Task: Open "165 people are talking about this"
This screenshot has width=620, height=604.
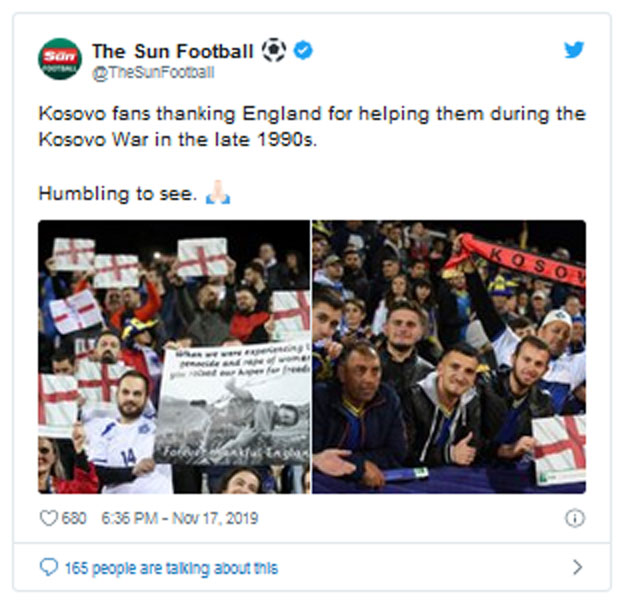Action: 171,568
